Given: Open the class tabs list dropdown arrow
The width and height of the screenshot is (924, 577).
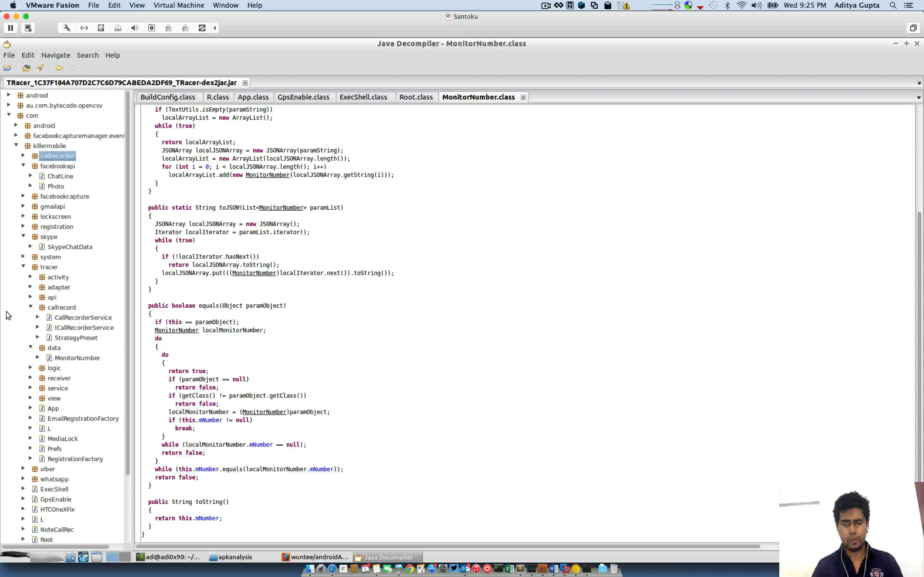Looking at the screenshot, I should [919, 98].
